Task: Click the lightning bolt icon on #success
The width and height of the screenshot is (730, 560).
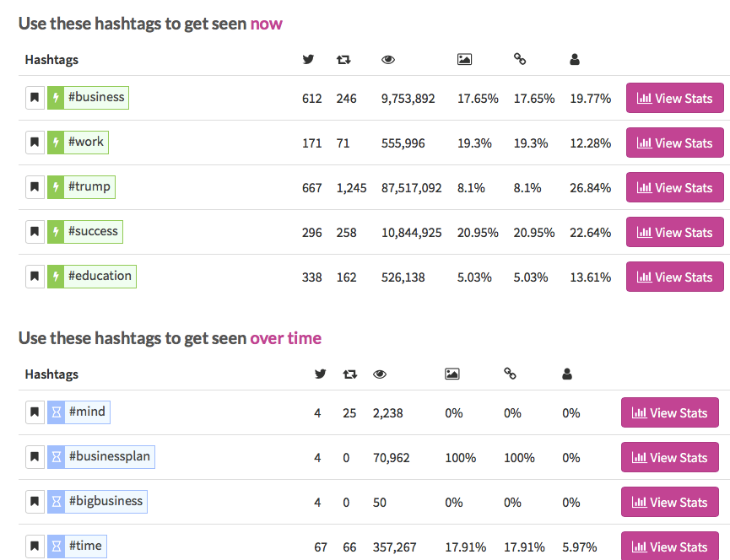Action: 56,232
